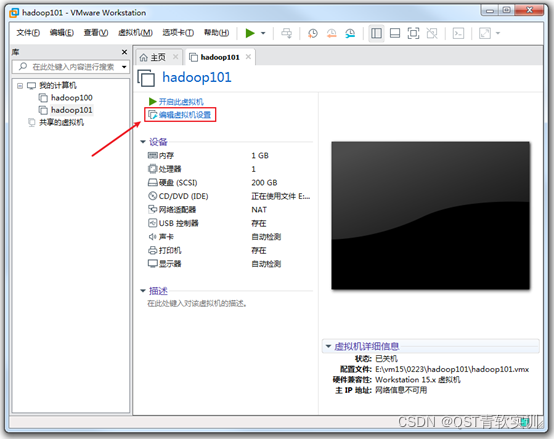Open the 虚拟机(M) menu
This screenshot has width=554, height=439.
tap(135, 33)
